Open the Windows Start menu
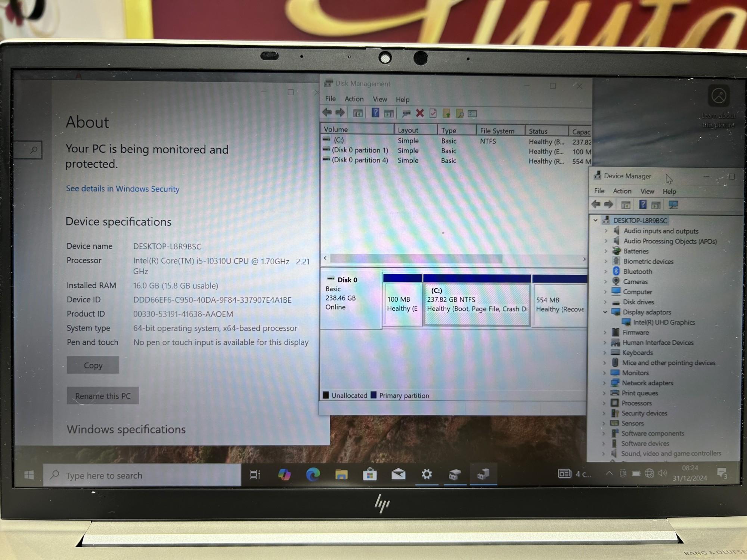 29,475
